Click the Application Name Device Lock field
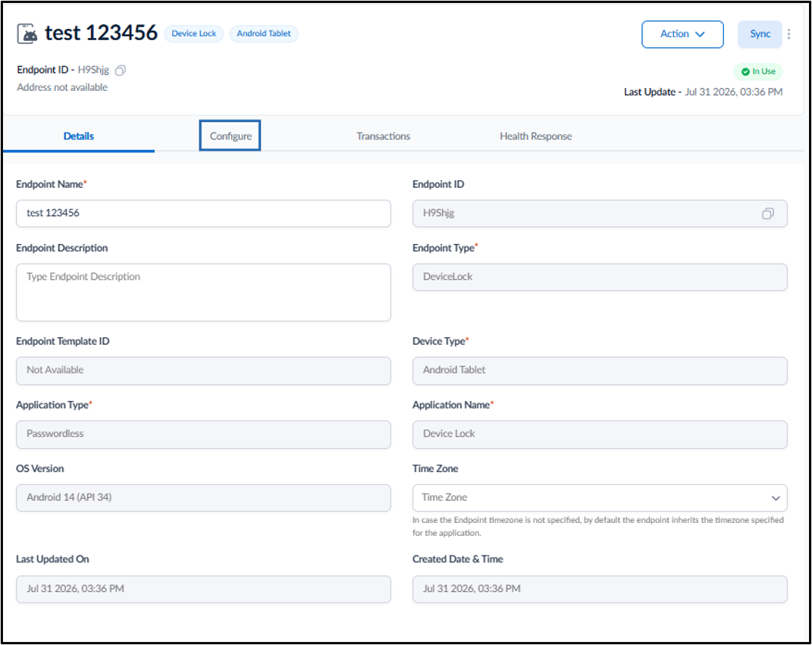Image resolution: width=812 pixels, height=645 pixels. coord(600,434)
